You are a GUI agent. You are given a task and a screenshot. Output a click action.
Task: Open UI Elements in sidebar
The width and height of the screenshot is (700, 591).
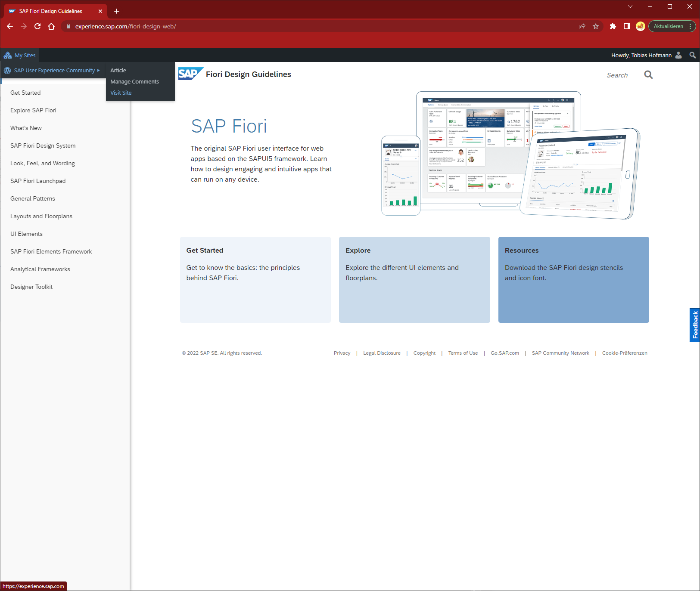[x=26, y=234]
